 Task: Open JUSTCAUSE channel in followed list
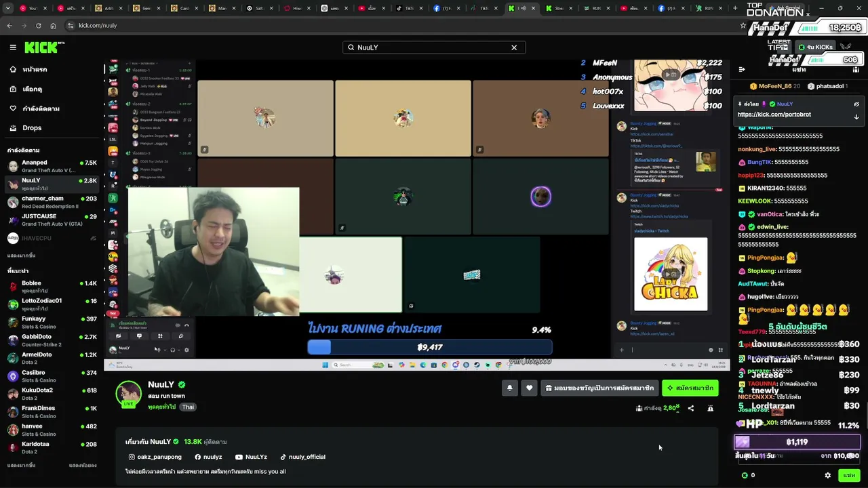[52, 220]
